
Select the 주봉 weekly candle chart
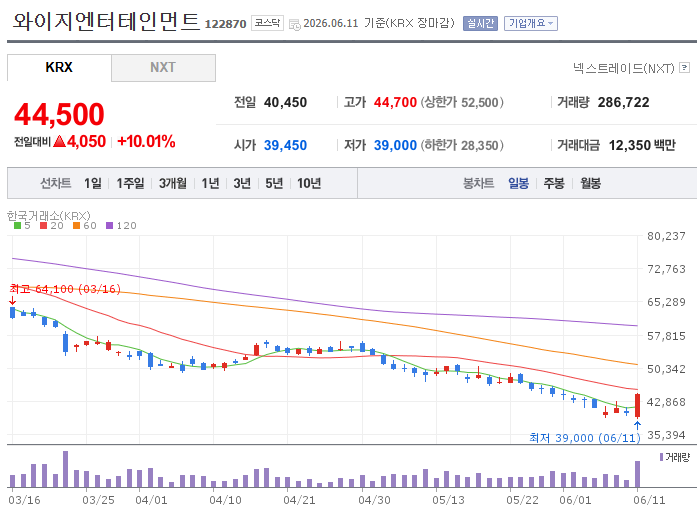[x=554, y=183]
